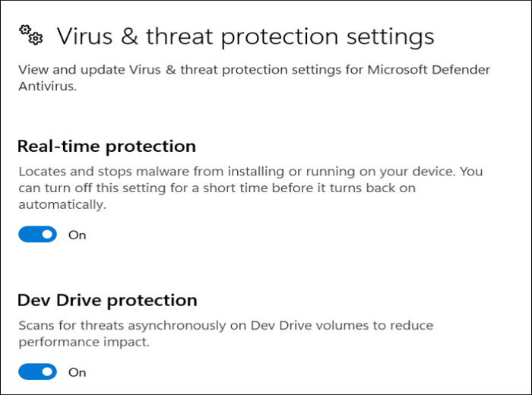532x395 pixels.
Task: Click the white knob of Real-time protection switch
Action: (48, 235)
